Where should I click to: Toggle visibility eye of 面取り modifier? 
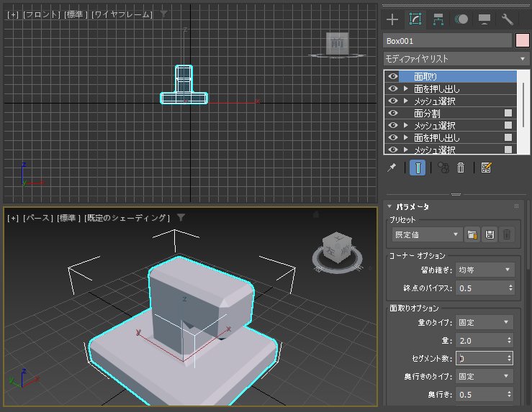[392, 76]
